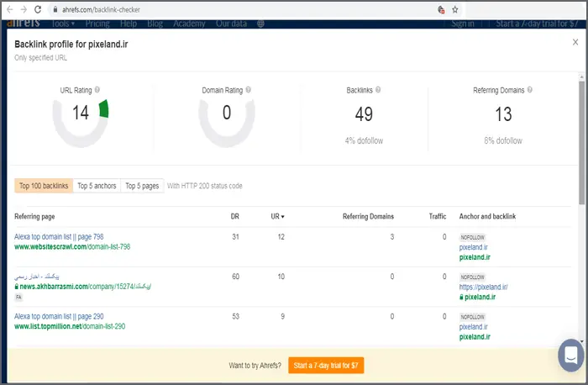Click the orange Start a 7-day trial button
The height and width of the screenshot is (385, 588).
tap(326, 365)
